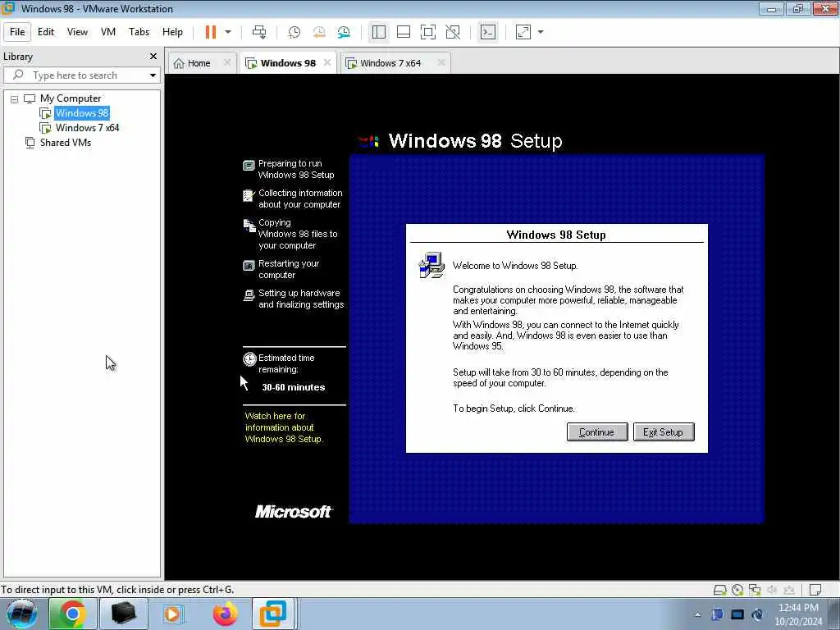Show hidden system tray icons arrow
The height and width of the screenshot is (630, 840).
click(x=697, y=615)
